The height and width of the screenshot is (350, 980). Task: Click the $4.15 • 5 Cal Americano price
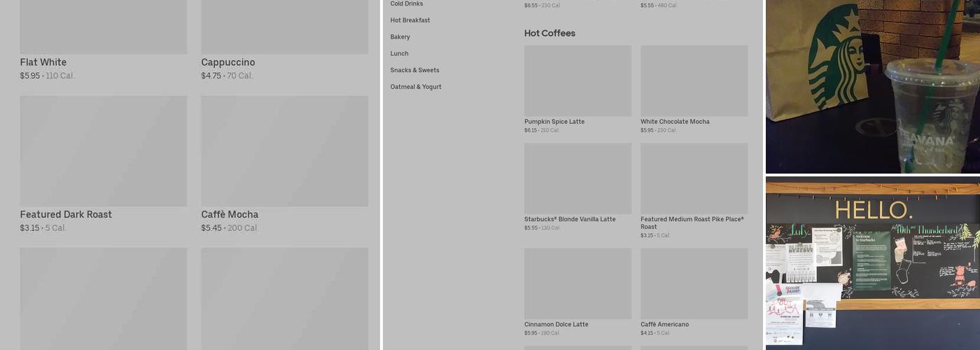[x=655, y=332]
